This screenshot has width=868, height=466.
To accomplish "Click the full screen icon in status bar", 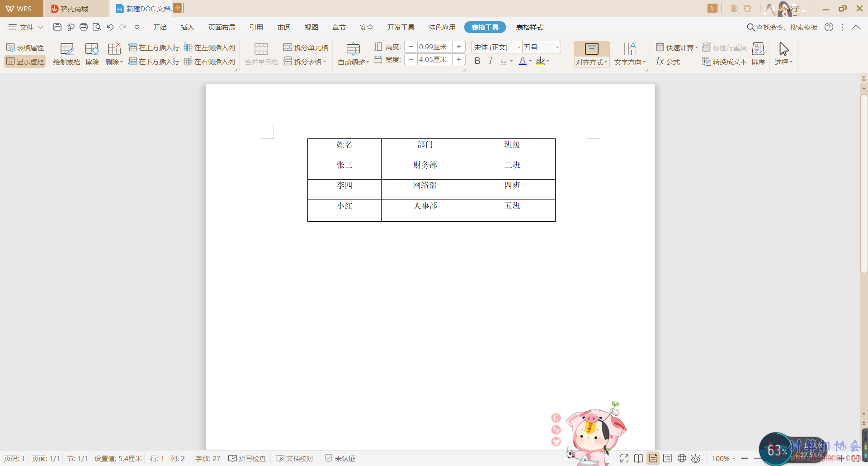I will coord(624,458).
